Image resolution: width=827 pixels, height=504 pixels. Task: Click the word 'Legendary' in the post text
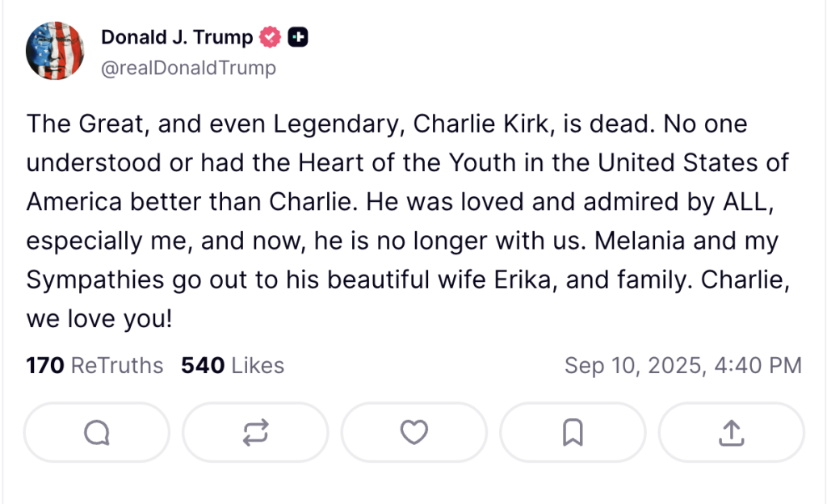338,125
